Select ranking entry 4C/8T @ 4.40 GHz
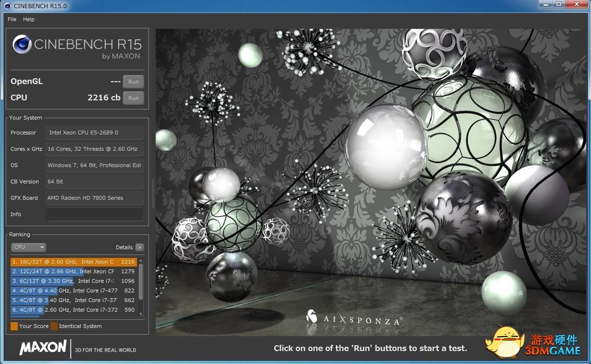 (x=74, y=291)
